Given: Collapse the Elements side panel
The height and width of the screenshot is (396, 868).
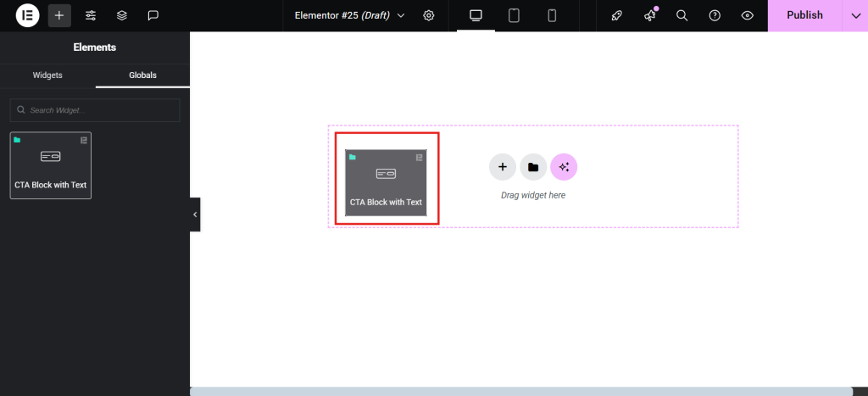Looking at the screenshot, I should pyautogui.click(x=195, y=215).
